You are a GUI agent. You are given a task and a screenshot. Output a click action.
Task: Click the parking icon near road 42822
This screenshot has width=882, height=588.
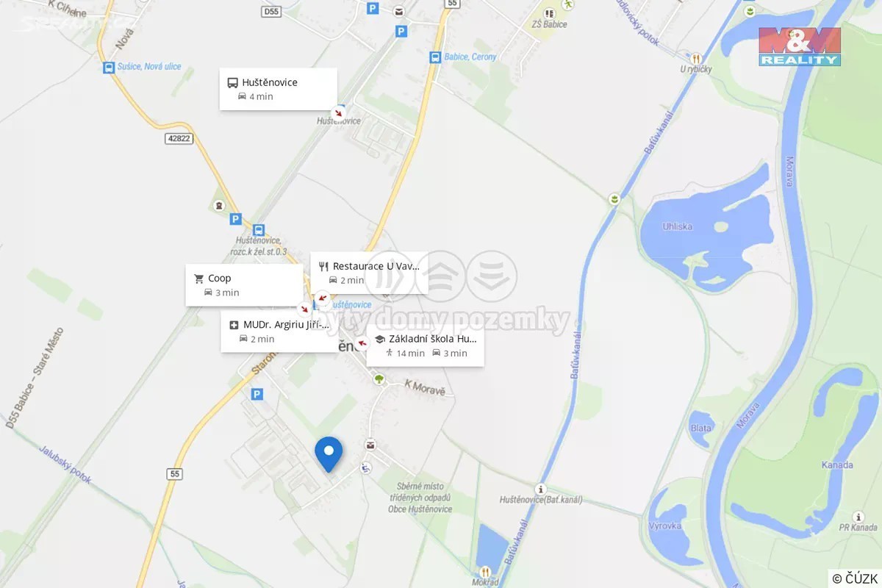click(235, 218)
